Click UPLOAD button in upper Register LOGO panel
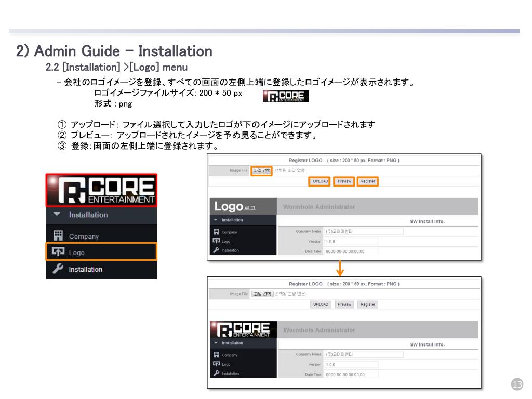532x399 pixels. click(x=320, y=181)
